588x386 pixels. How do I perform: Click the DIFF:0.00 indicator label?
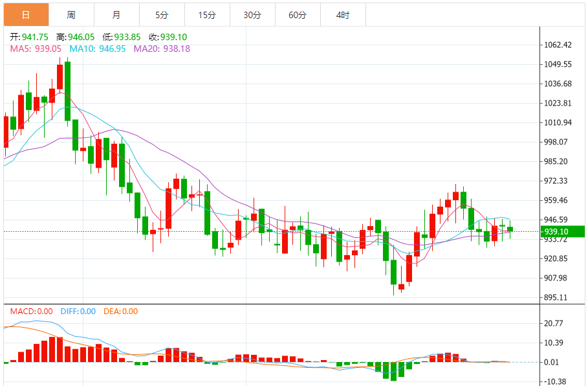tap(78, 312)
